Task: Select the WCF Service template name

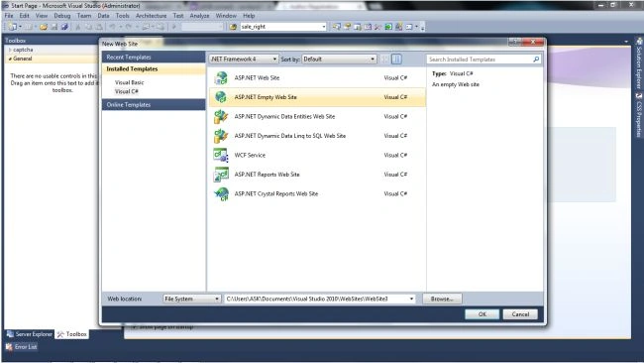Action: [x=250, y=156]
